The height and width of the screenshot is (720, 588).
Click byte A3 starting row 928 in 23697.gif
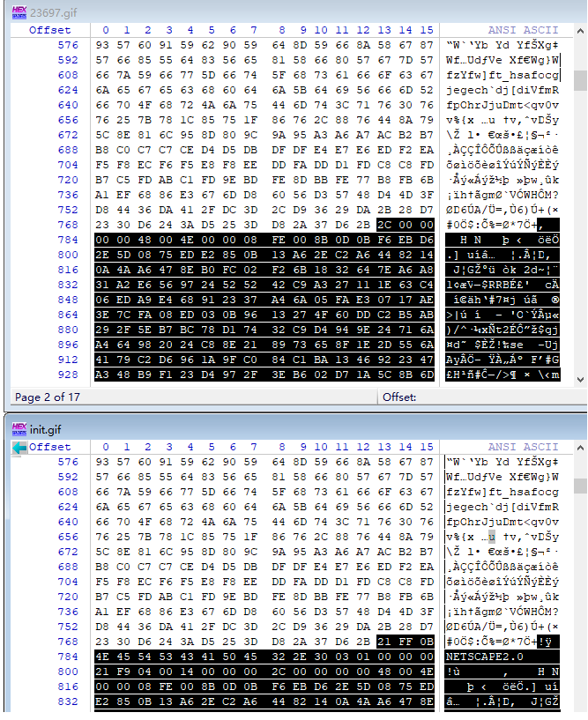point(102,375)
